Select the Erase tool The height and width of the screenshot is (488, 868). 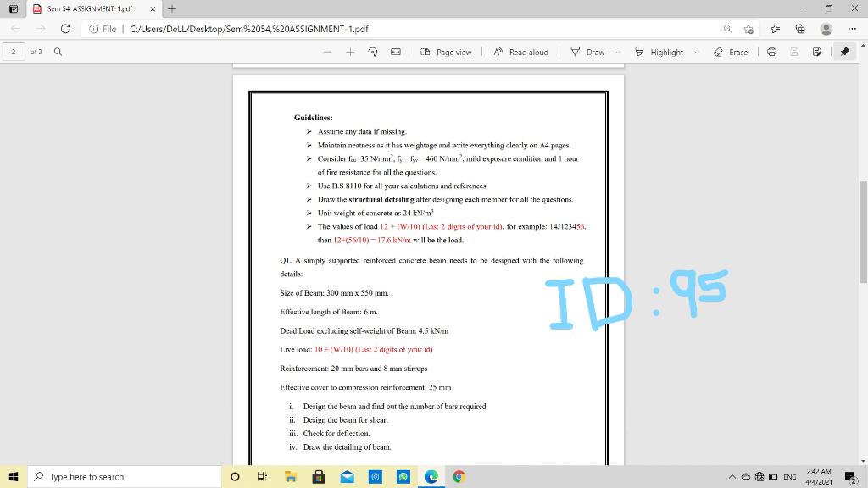(x=731, y=52)
